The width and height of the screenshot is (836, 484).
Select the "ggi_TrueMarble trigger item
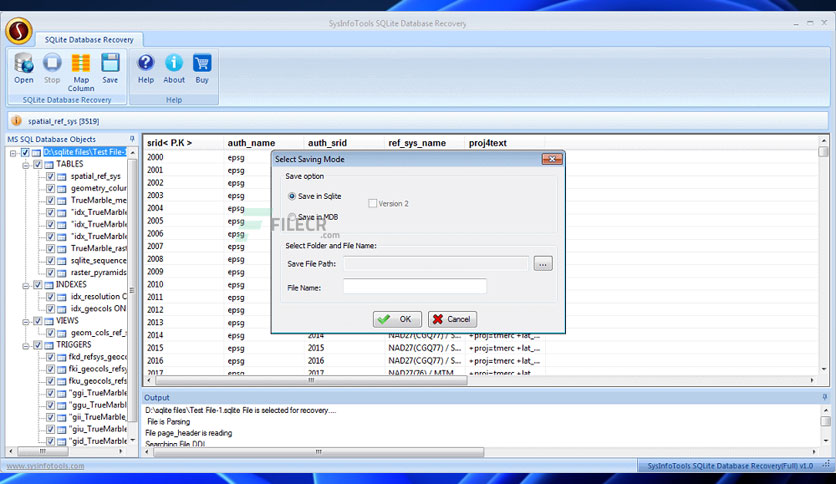click(x=98, y=393)
